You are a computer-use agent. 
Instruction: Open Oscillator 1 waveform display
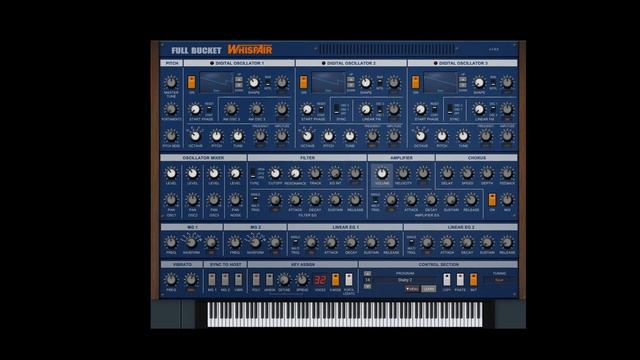tap(216, 83)
